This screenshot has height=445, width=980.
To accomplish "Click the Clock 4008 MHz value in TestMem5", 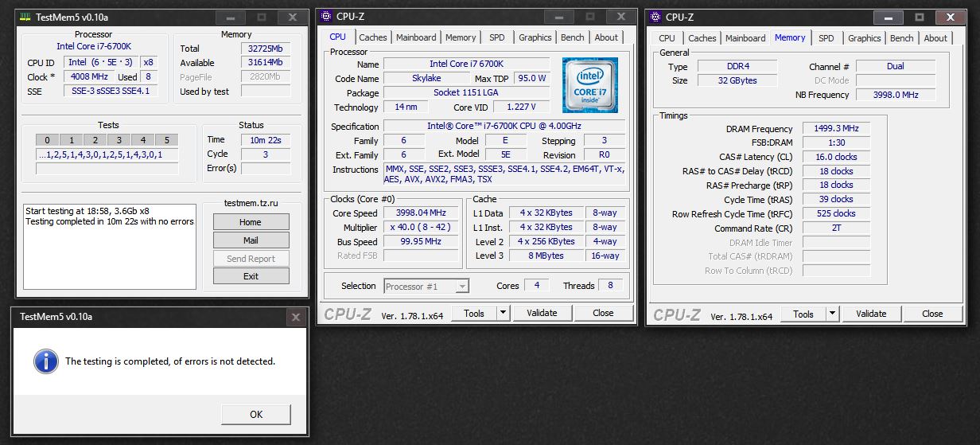I will (89, 76).
